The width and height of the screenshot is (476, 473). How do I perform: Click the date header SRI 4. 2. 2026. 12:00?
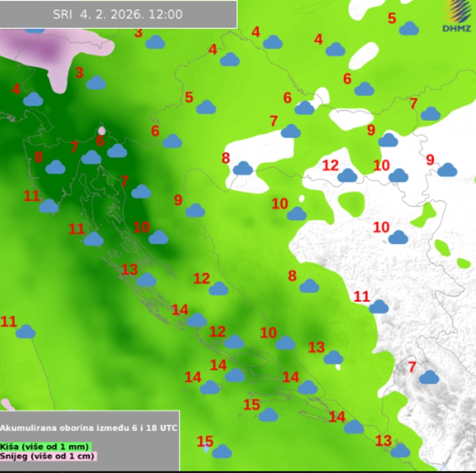coord(118,14)
